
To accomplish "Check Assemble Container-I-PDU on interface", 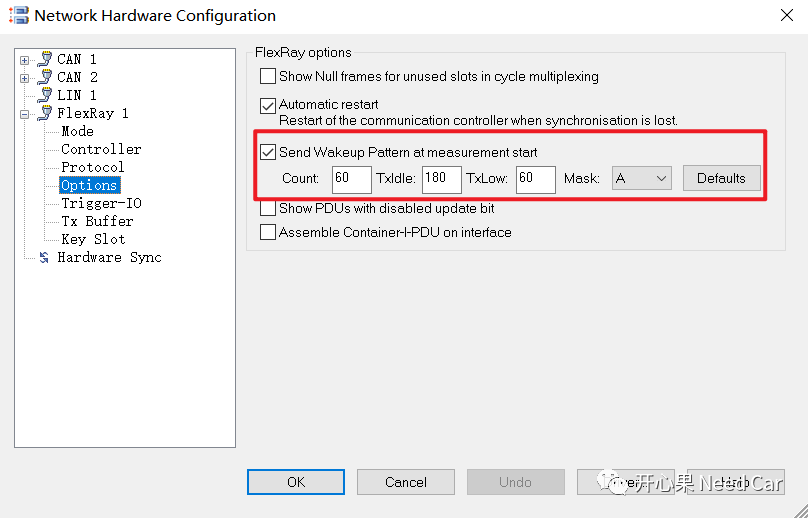I will [268, 232].
